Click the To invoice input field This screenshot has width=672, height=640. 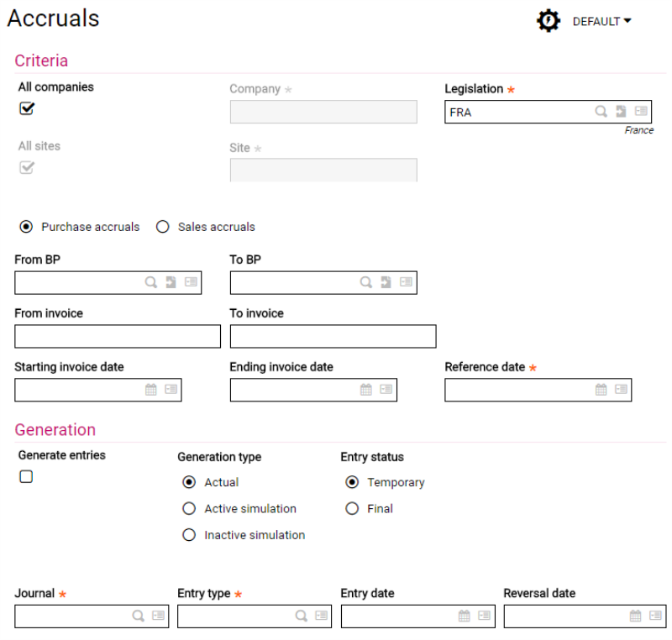coord(333,336)
